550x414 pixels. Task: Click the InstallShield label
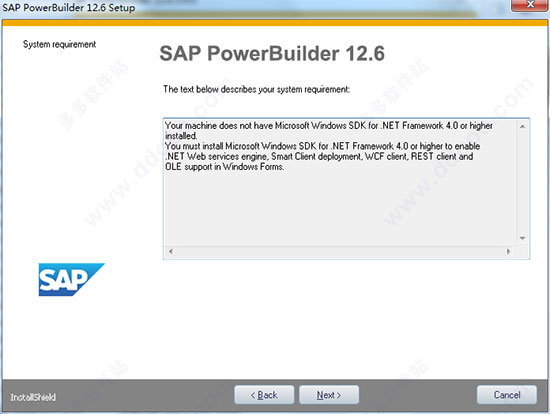click(33, 397)
